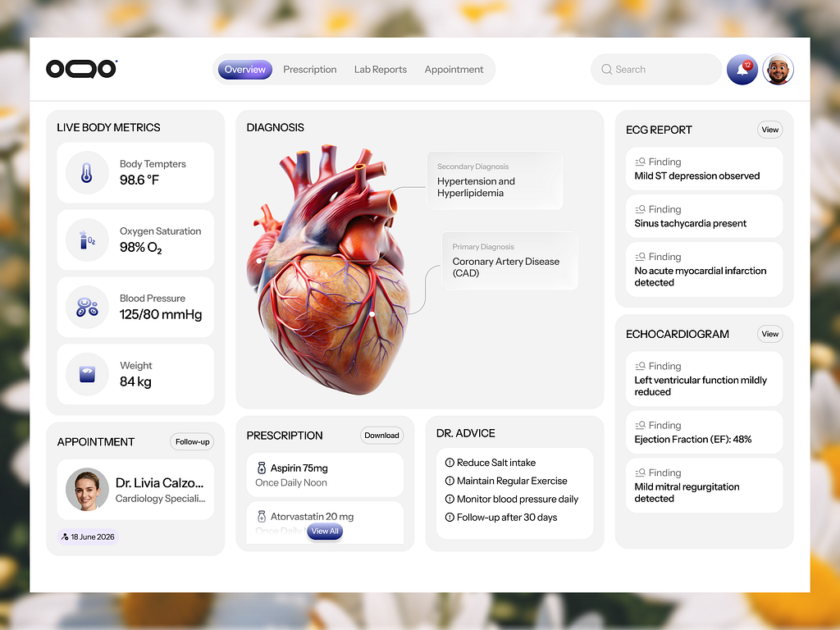Go to the Appointment tab
Screen dimensions: 840x630
coord(454,70)
